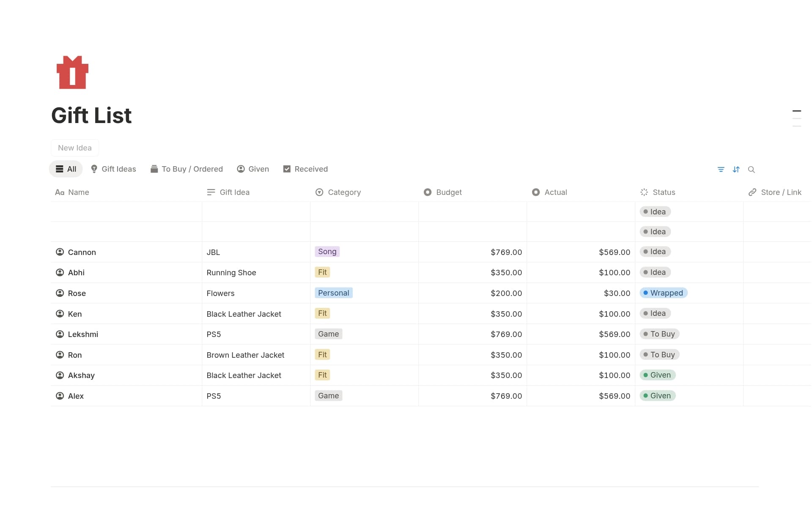The width and height of the screenshot is (812, 507).
Task: Click the New Idea button
Action: pos(74,148)
